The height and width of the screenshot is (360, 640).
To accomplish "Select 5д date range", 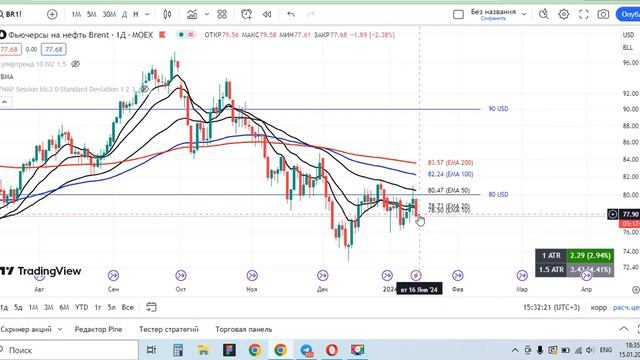I will pyautogui.click(x=18, y=307).
